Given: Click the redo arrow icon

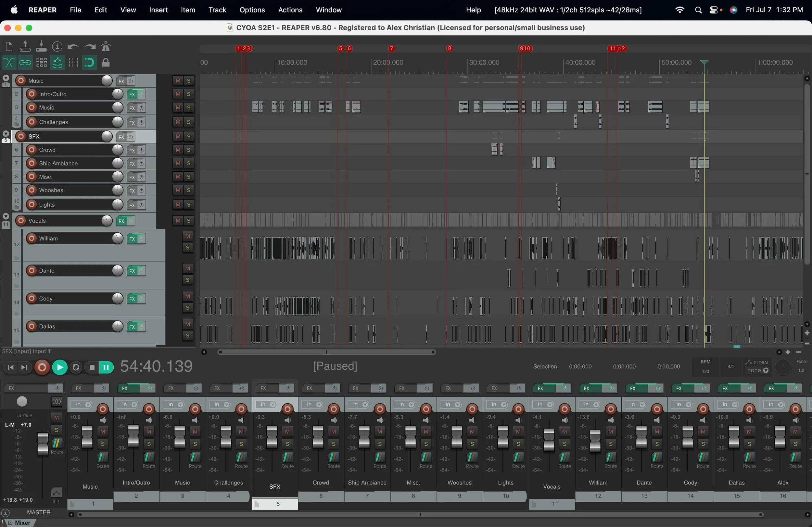Looking at the screenshot, I should click(x=89, y=46).
